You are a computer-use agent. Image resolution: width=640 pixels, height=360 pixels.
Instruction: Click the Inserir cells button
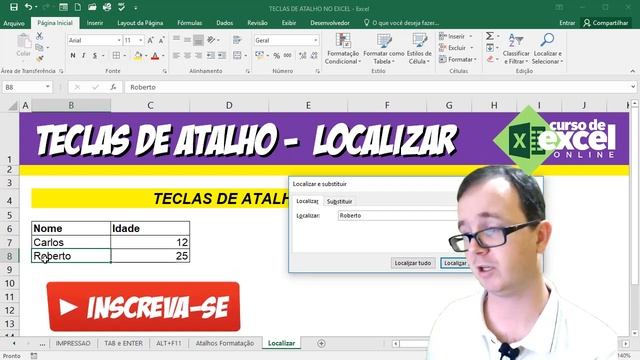click(455, 36)
